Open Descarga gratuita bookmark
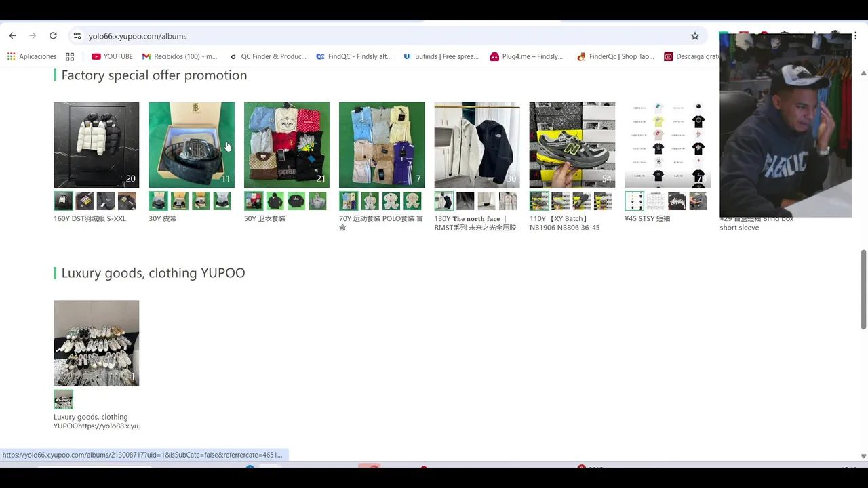 (x=692, y=56)
